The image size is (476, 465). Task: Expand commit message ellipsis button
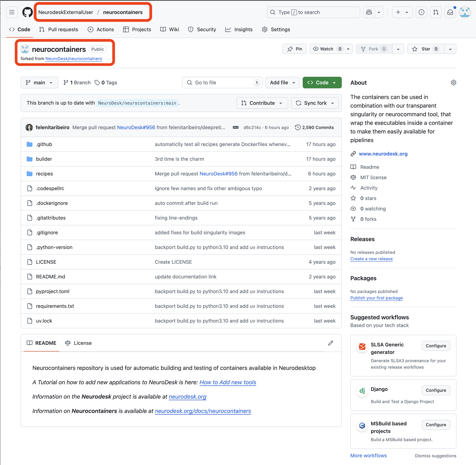tap(235, 128)
